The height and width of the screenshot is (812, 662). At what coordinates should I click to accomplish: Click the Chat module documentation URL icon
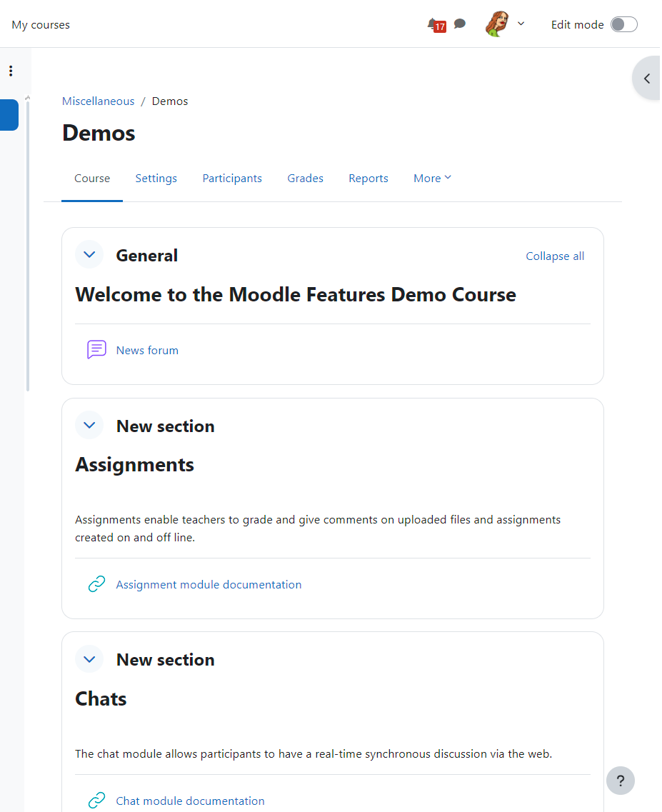[x=97, y=801]
